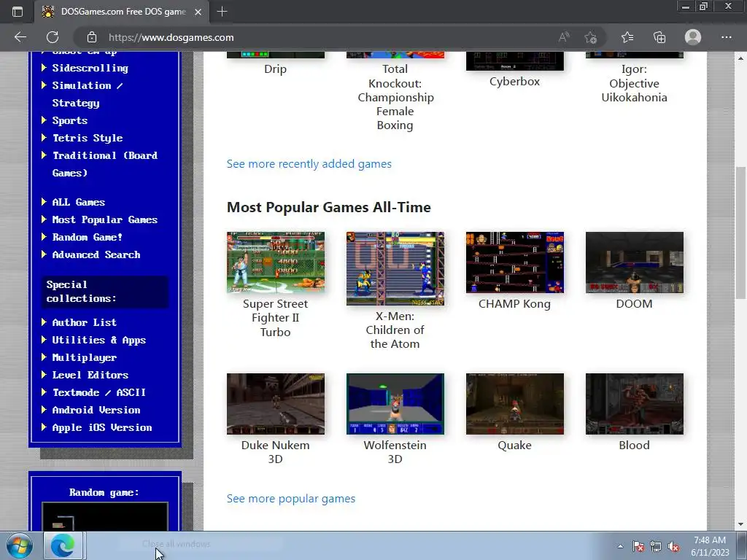Close the DOSGames.com tab

tap(198, 12)
